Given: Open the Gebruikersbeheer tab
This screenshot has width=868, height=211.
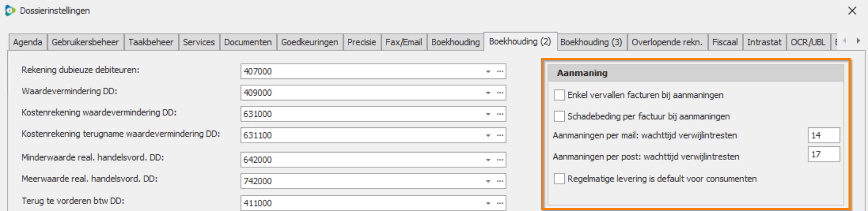Looking at the screenshot, I should pyautogui.click(x=85, y=42).
